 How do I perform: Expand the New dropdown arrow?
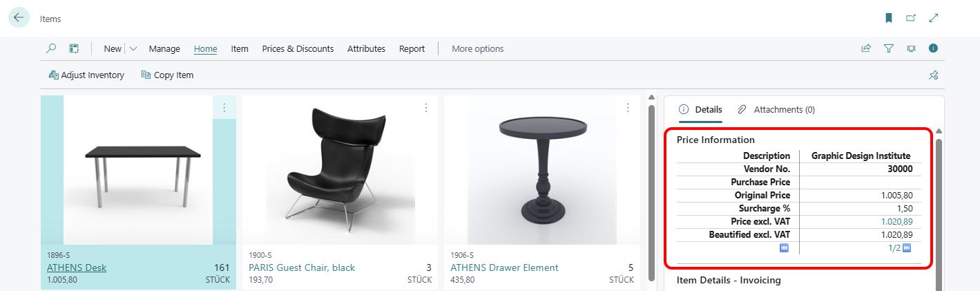click(133, 48)
